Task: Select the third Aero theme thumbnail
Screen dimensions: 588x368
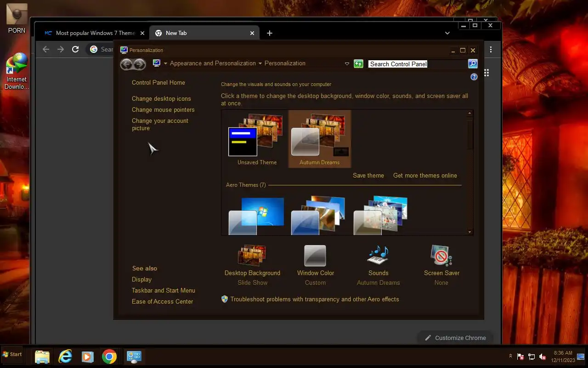Action: click(381, 216)
